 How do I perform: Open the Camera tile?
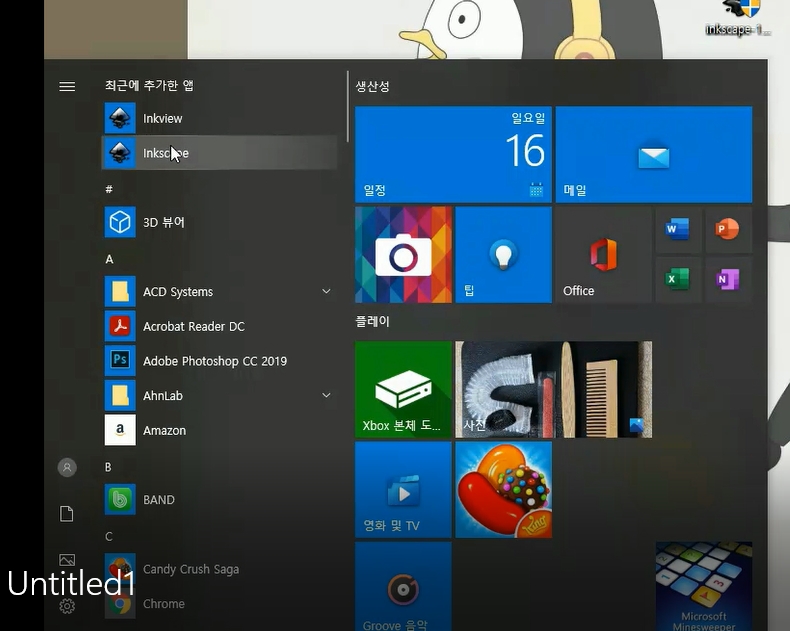(x=403, y=255)
